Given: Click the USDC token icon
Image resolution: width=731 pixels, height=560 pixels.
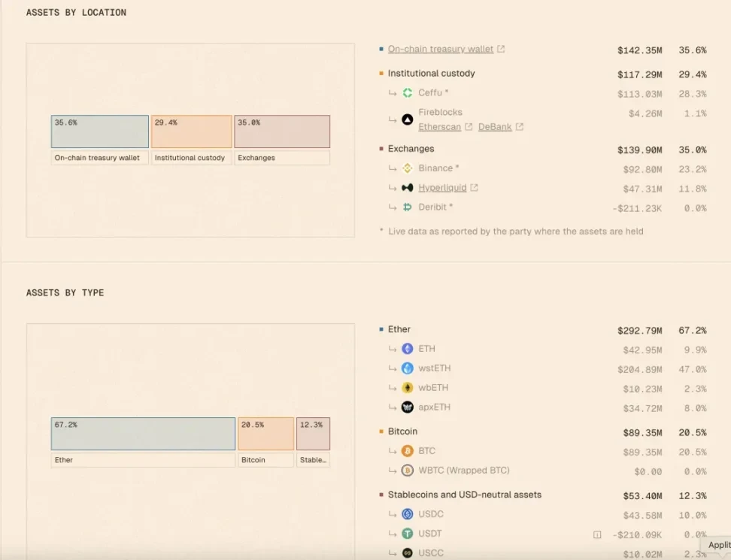Looking at the screenshot, I should 408,514.
